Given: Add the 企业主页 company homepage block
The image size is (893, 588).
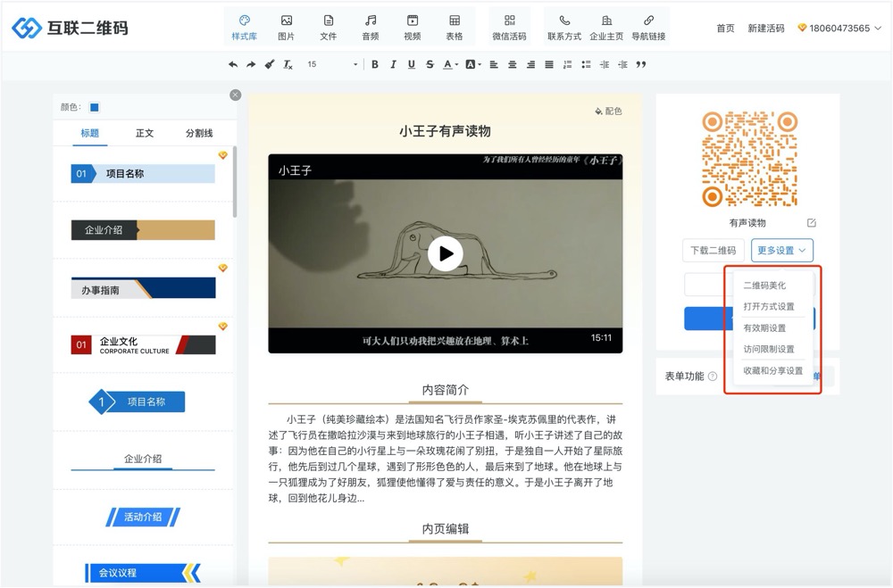Looking at the screenshot, I should pos(606,28).
